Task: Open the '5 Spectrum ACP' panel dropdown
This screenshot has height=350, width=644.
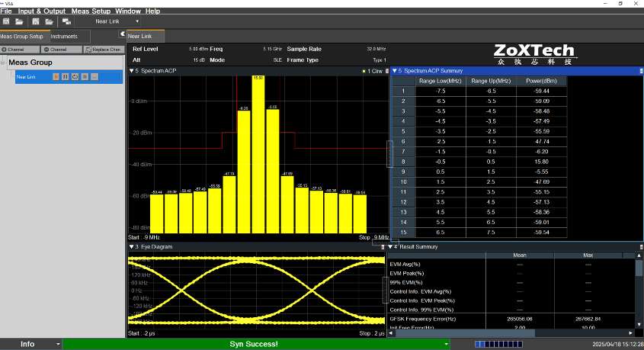Action: pyautogui.click(x=131, y=71)
